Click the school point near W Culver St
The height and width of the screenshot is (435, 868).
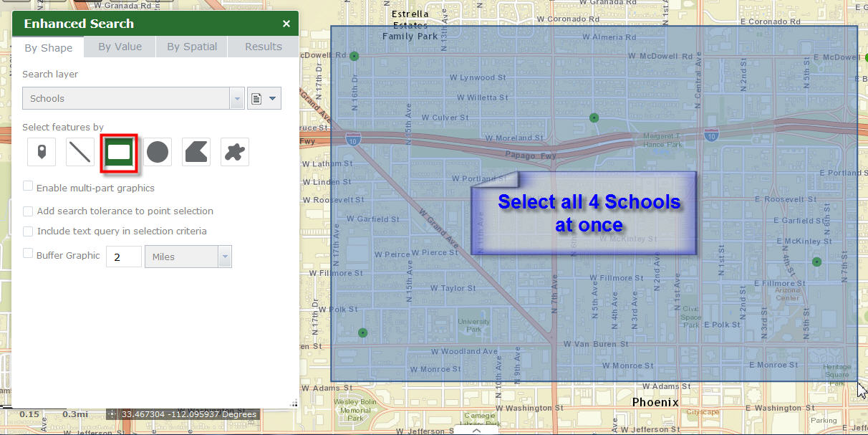(594, 118)
